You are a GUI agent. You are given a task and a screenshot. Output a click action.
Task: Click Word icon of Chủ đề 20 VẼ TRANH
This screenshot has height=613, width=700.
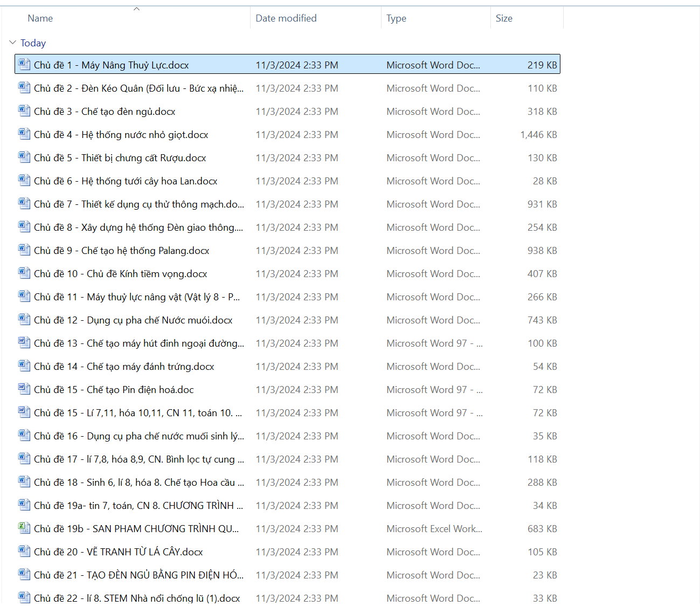pos(24,552)
